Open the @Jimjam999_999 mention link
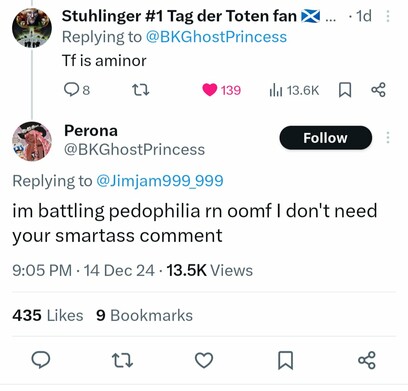The height and width of the screenshot is (391, 408). [x=160, y=181]
